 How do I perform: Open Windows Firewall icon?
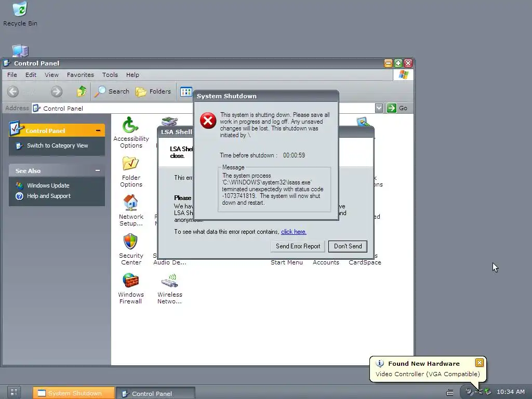[130, 288]
